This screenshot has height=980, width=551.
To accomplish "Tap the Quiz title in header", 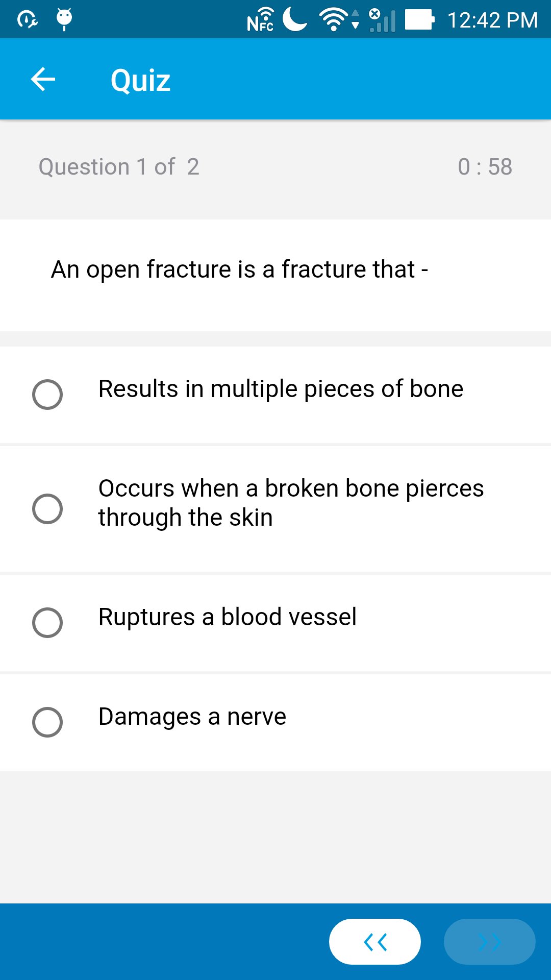I will point(140,81).
